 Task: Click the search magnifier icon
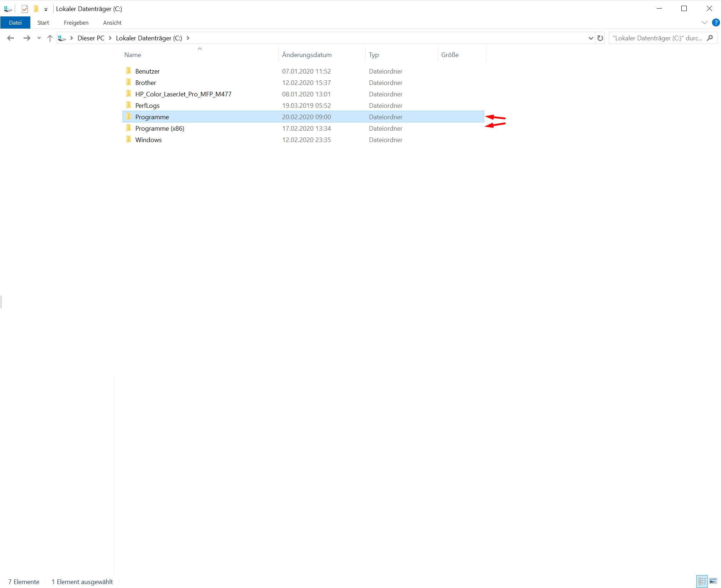[711, 37]
